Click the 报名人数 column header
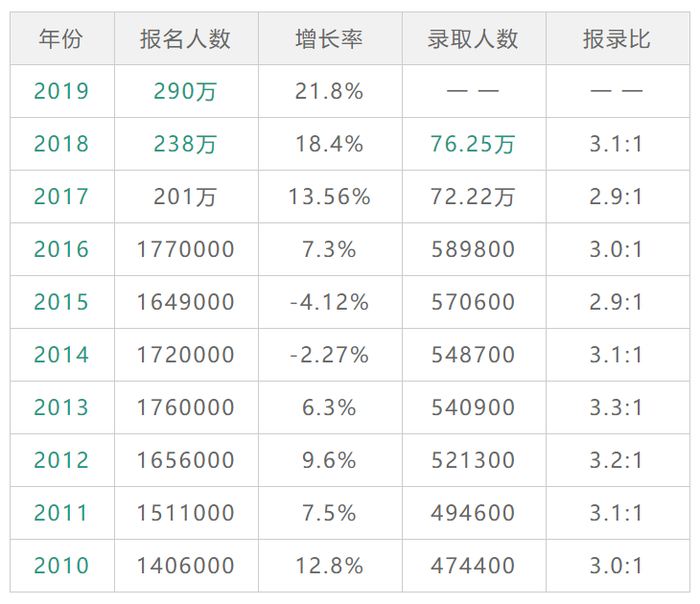 (186, 39)
